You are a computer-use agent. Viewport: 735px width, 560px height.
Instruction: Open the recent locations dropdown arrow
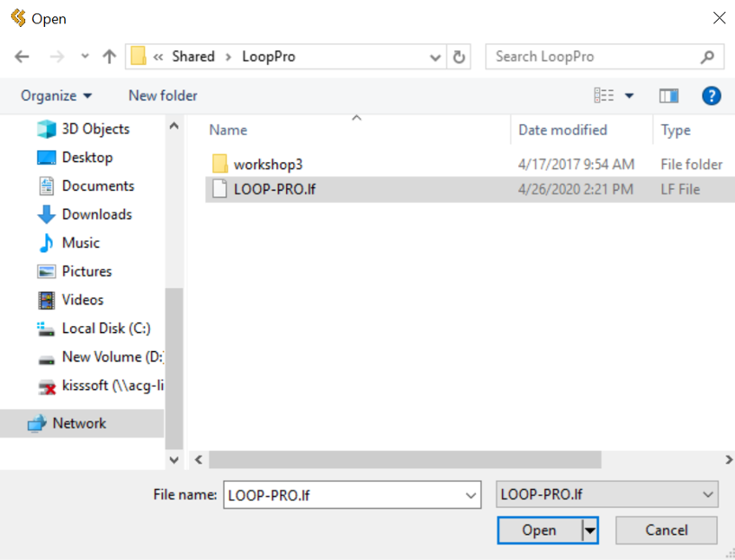[85, 56]
